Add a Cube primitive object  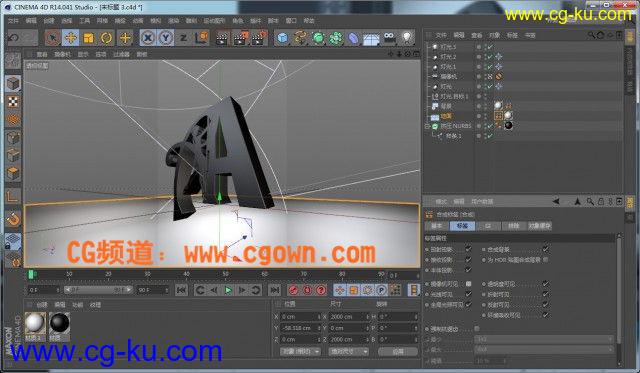[x=282, y=38]
